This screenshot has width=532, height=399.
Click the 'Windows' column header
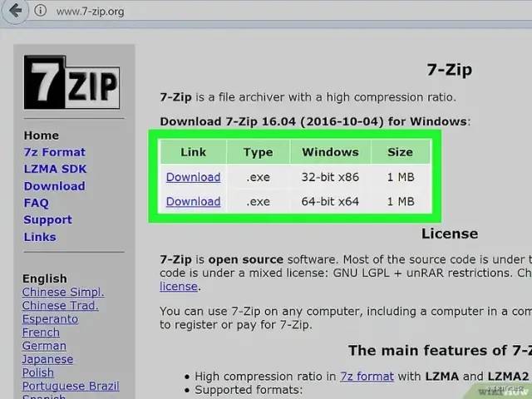pyautogui.click(x=331, y=152)
